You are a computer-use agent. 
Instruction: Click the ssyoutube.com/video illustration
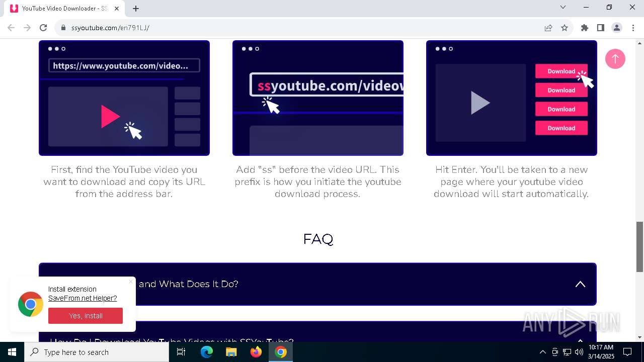click(318, 98)
